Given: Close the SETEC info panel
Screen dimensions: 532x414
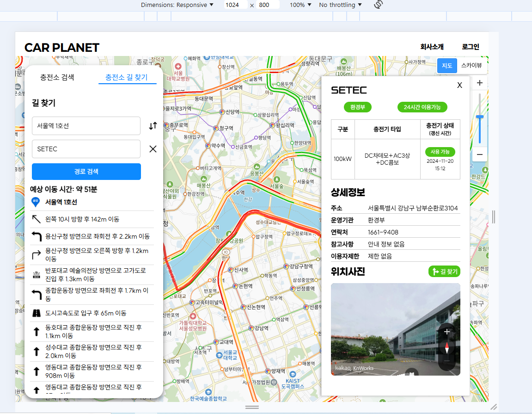Looking at the screenshot, I should 459,85.
